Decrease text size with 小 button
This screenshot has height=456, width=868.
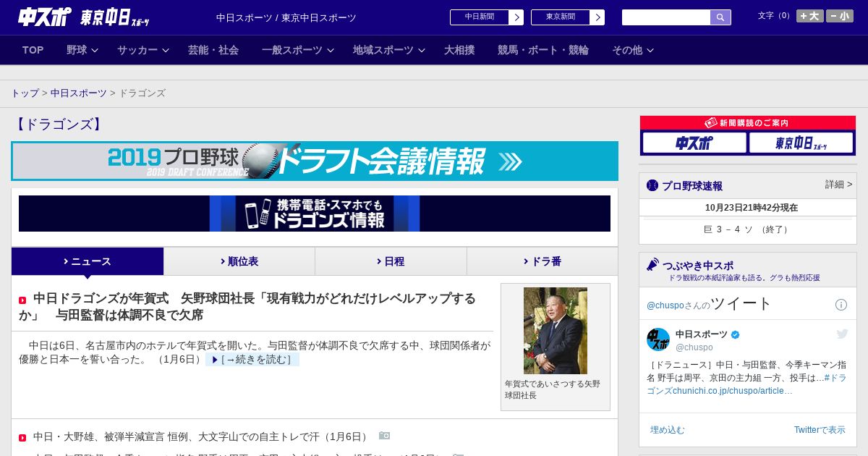(x=840, y=16)
